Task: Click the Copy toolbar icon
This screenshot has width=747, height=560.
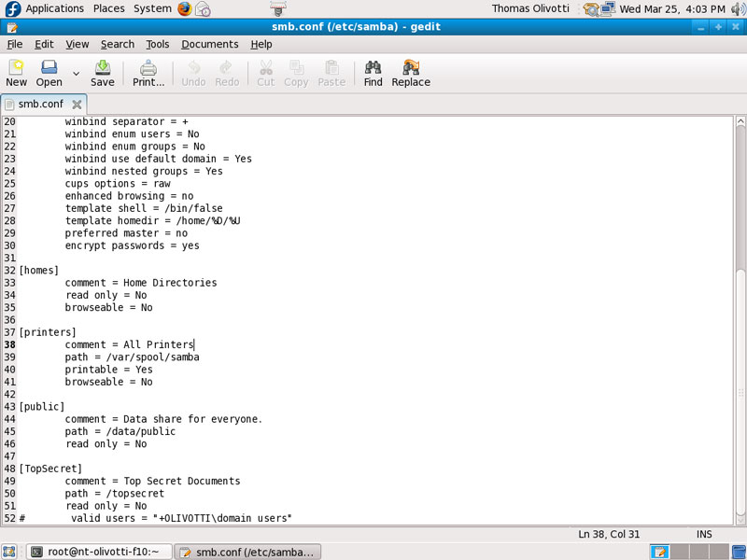Action: click(296, 73)
